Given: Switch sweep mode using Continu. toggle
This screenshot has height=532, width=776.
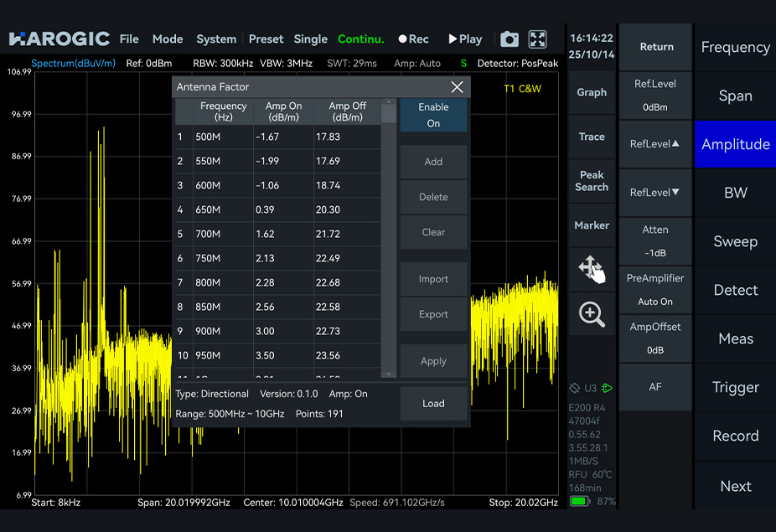Looking at the screenshot, I should click(x=360, y=39).
